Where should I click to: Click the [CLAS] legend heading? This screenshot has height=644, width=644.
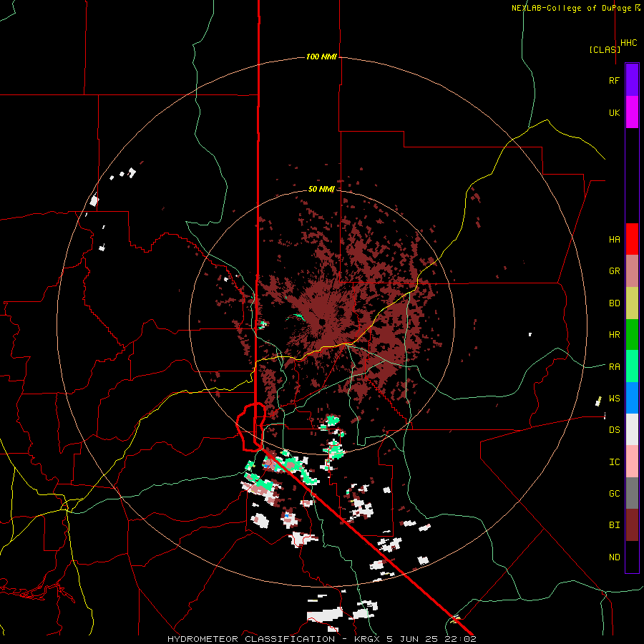coord(605,49)
